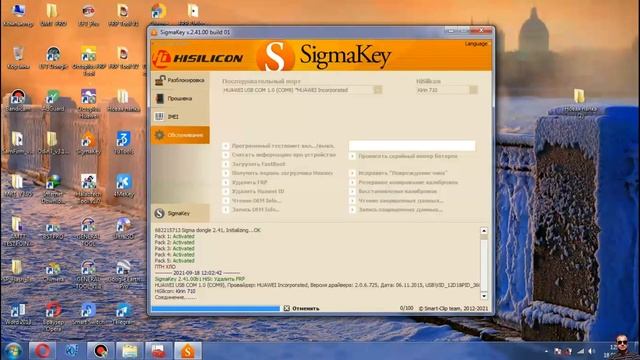
Task: Click Восстановление калибровок button
Action: coord(393,191)
